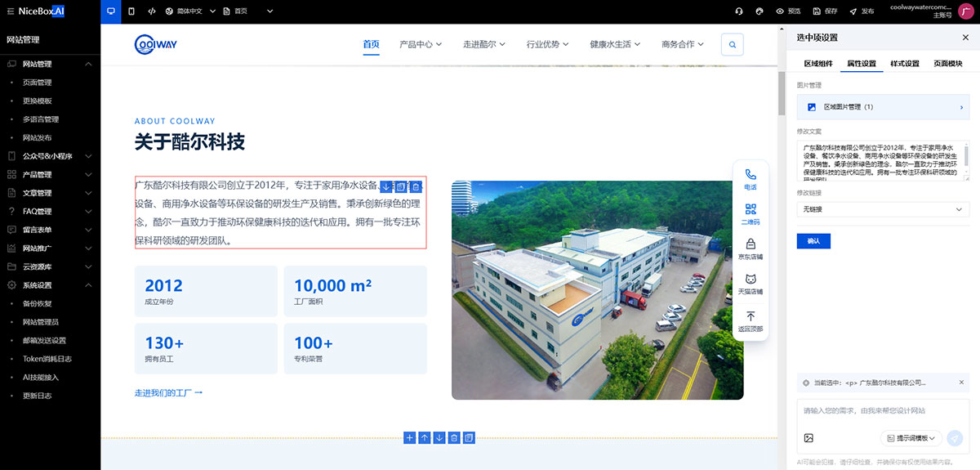Click the 修改文案 text area

[x=883, y=161]
